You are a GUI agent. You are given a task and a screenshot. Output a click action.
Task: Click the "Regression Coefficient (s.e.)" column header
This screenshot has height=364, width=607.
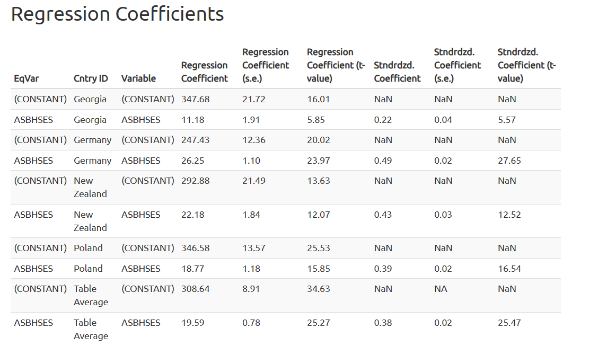click(266, 65)
